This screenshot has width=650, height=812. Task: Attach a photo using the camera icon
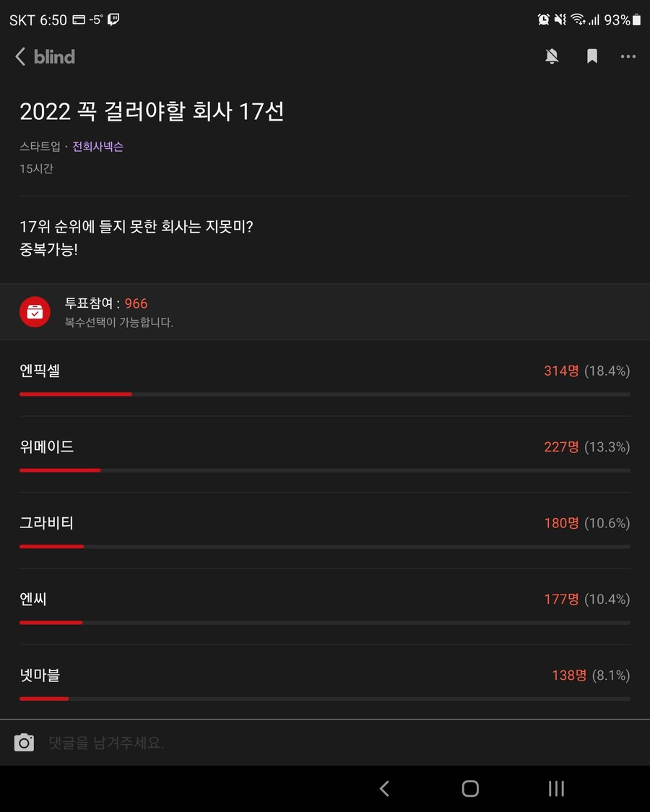25,741
